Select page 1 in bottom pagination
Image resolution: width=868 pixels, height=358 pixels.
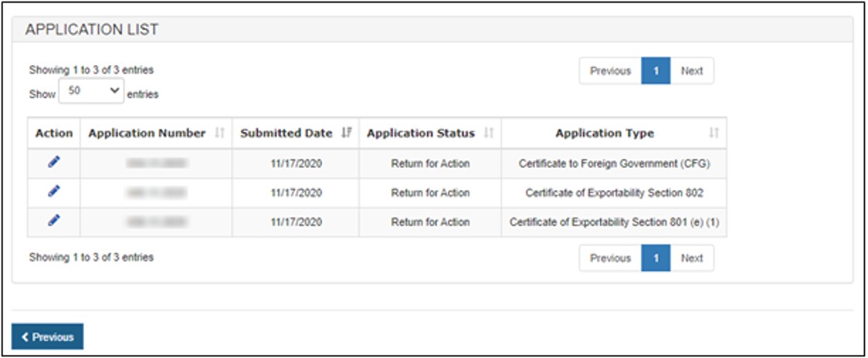[x=656, y=259]
